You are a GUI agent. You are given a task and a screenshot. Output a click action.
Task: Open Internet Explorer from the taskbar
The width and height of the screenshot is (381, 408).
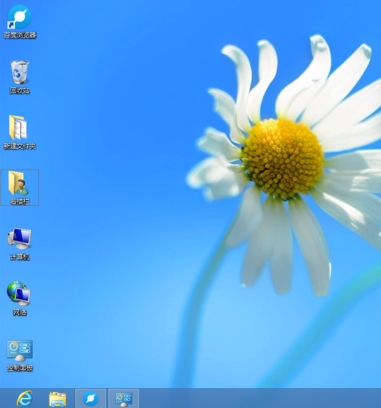24,398
